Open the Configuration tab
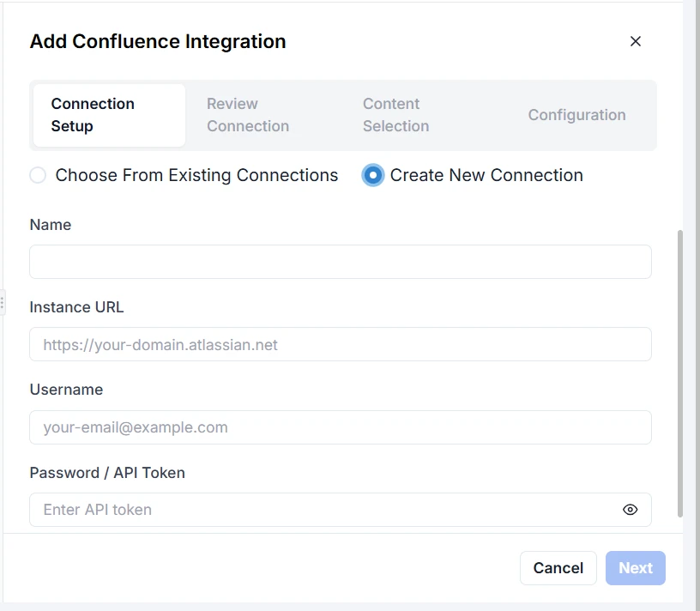Image resolution: width=700 pixels, height=611 pixels. tap(576, 115)
